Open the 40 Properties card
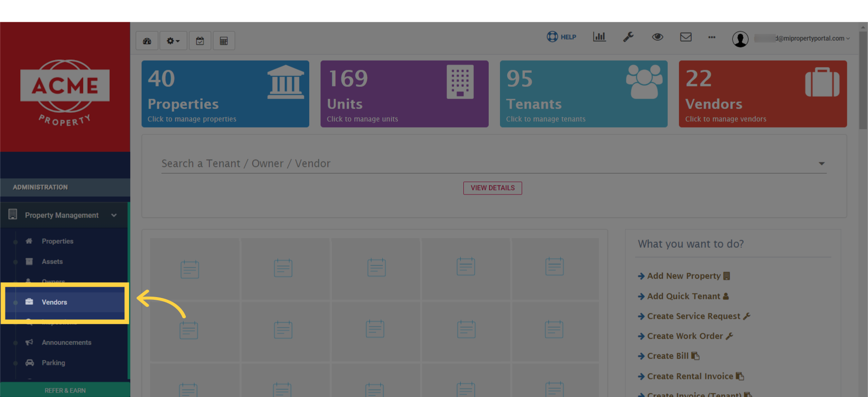This screenshot has height=397, width=868. click(x=225, y=94)
